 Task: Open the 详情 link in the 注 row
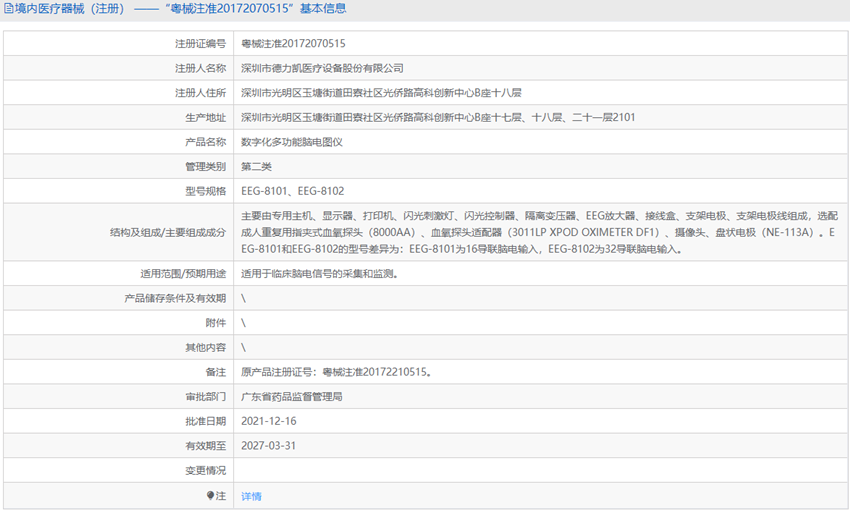pyautogui.click(x=251, y=496)
